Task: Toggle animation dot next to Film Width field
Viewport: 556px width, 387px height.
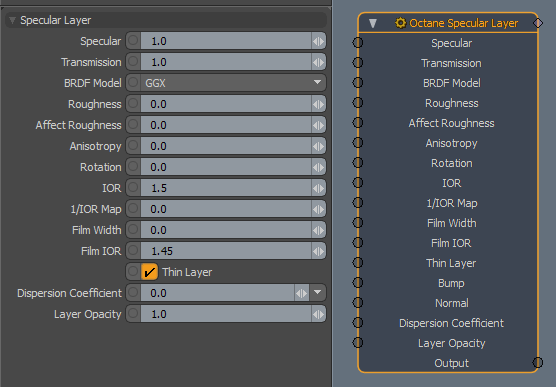Action: [133, 230]
